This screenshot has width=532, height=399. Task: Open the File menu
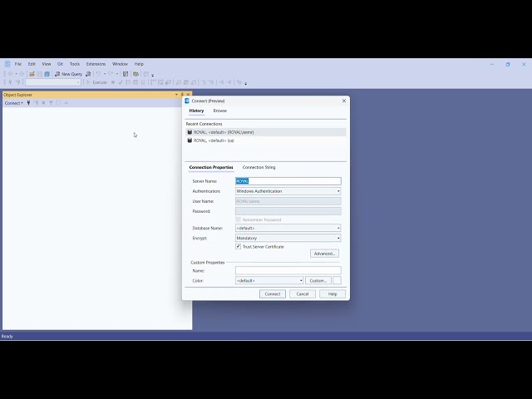click(18, 64)
